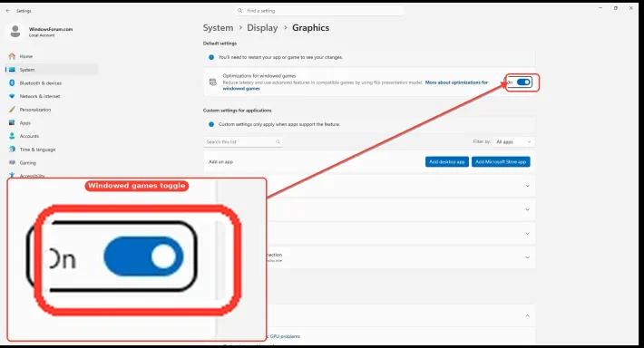Click the windowed games optimization icon

tap(213, 82)
